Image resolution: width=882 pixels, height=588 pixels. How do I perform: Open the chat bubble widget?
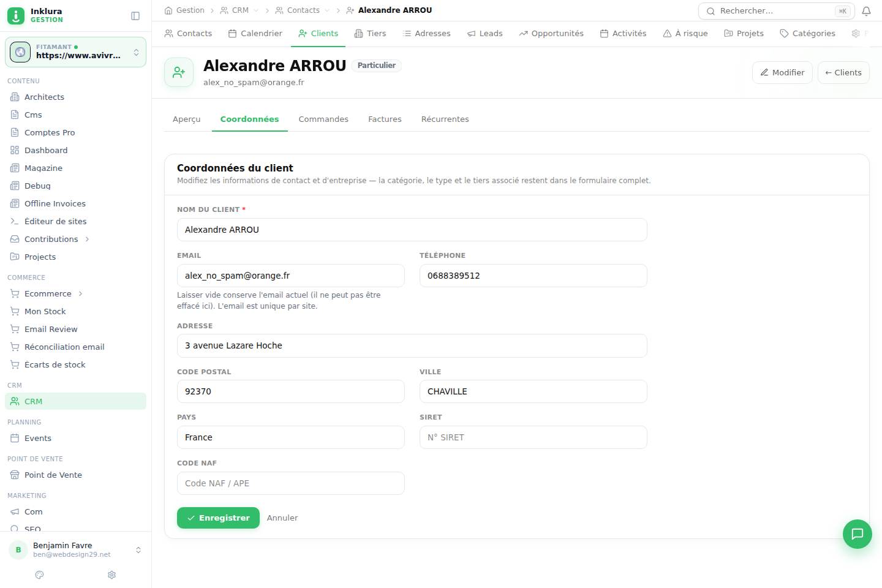(858, 534)
